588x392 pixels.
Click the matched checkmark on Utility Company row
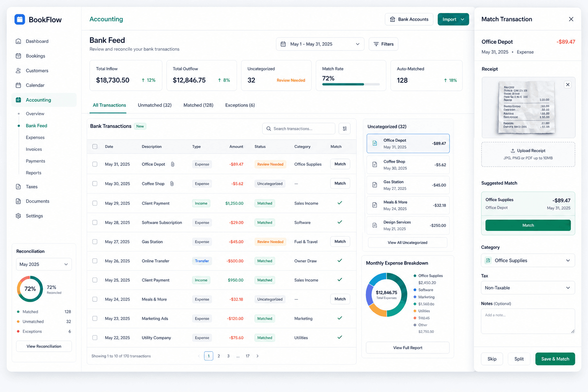340,337
